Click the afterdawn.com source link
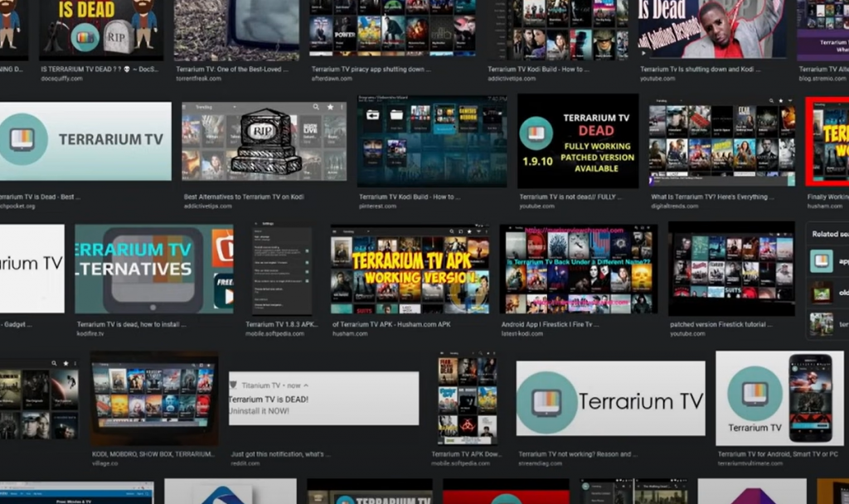849x504 pixels. (332, 79)
